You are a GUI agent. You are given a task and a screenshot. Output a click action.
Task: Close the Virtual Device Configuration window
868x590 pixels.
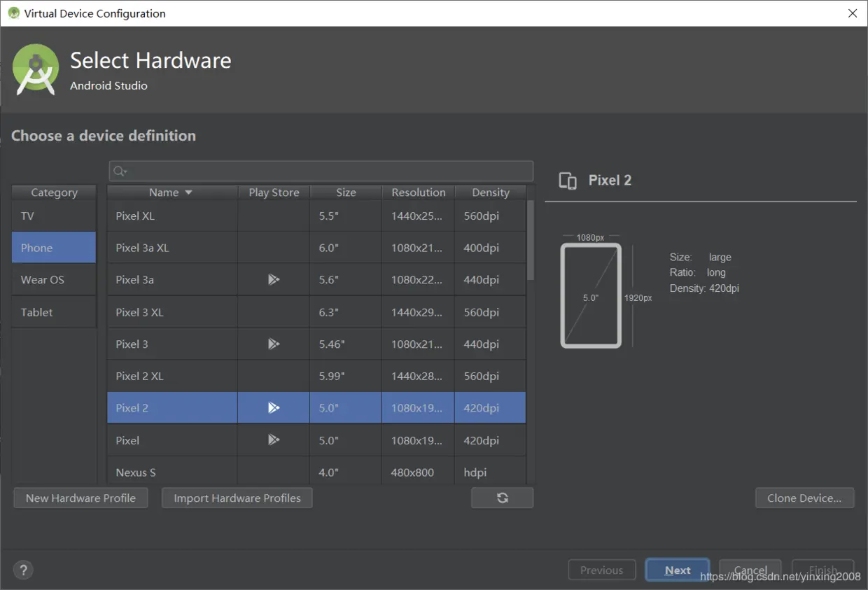852,13
